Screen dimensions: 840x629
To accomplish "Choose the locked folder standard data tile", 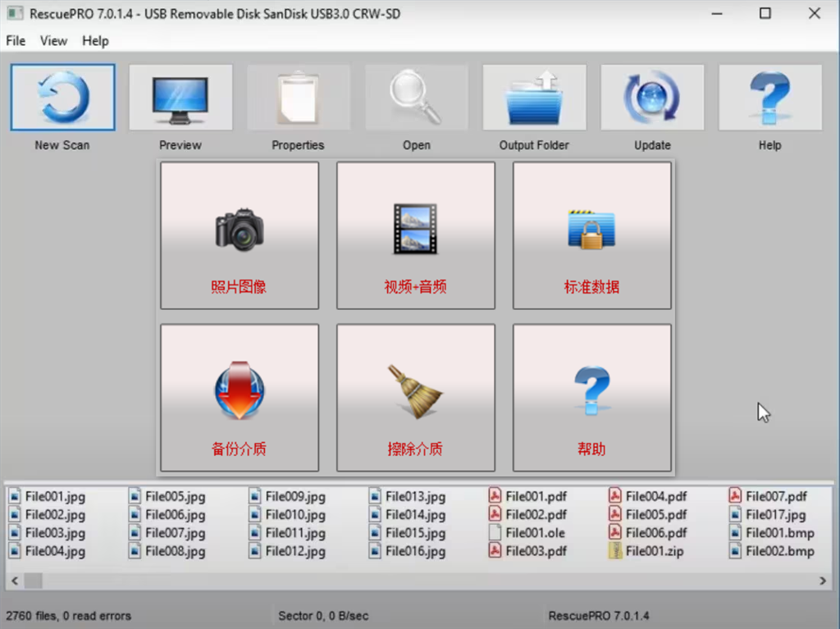I will click(x=591, y=235).
